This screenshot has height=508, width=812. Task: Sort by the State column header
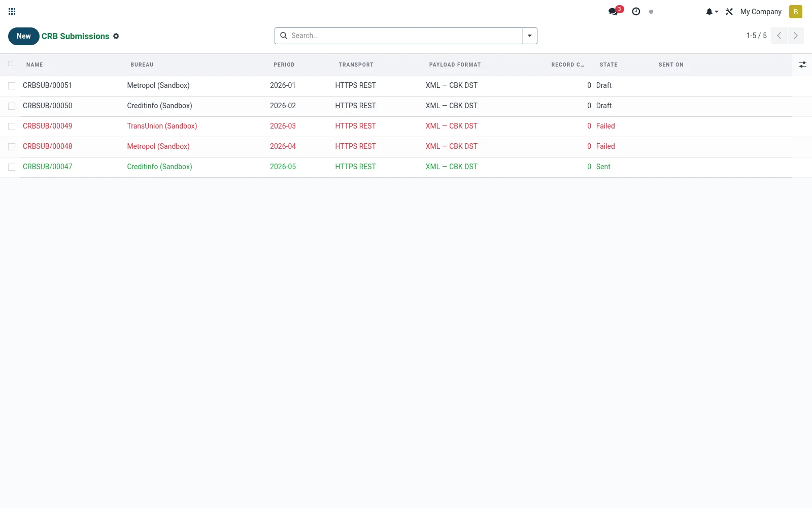coord(608,65)
